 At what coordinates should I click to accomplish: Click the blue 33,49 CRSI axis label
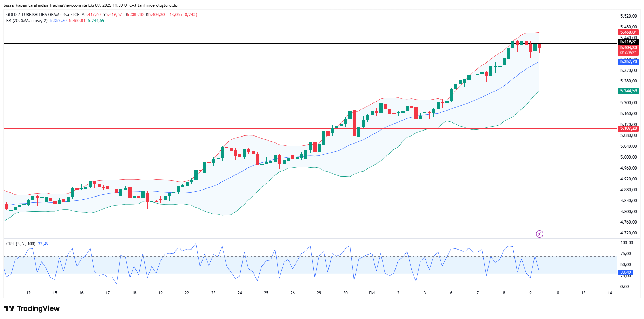[625, 272]
